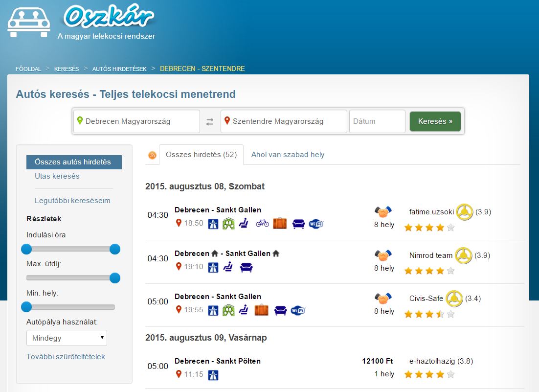Click the steering wheel badge next to Civis-Safe
Viewport: 539px width, 392px height.
click(454, 299)
